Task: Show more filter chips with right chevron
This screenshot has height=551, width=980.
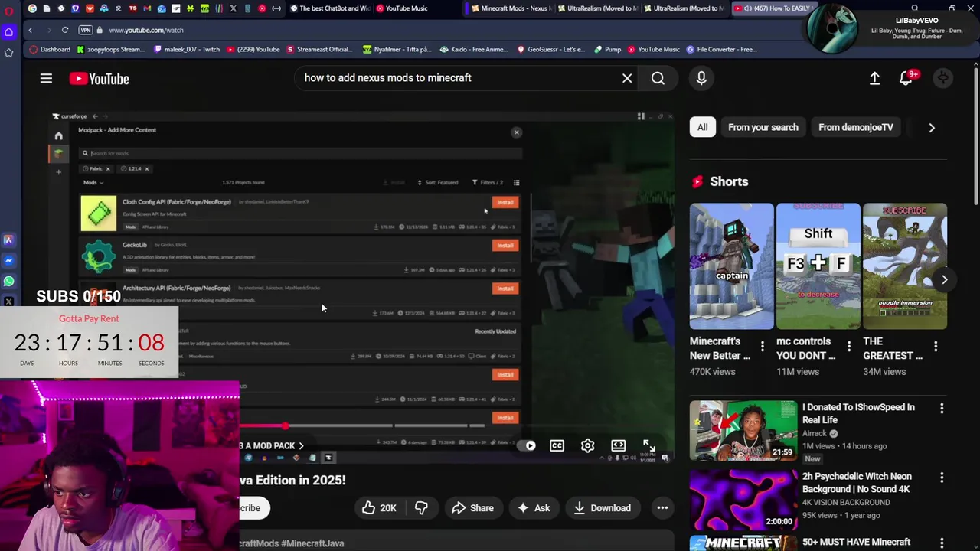Action: [932, 128]
